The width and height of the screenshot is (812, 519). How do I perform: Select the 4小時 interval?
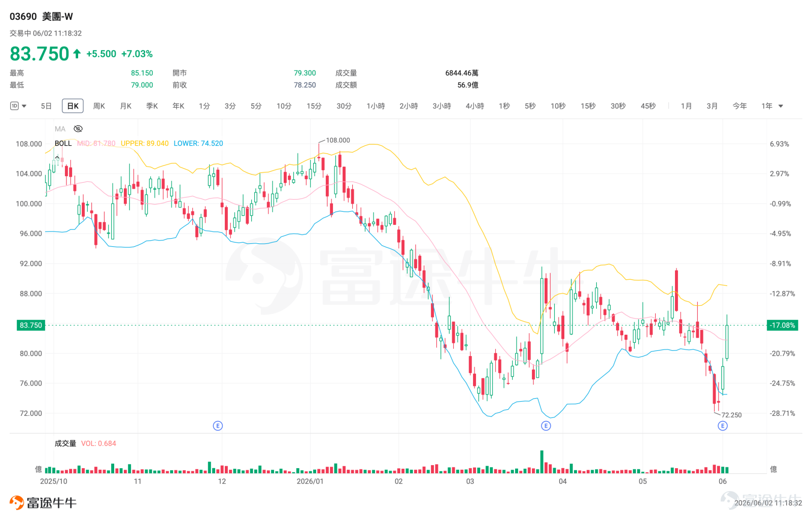pyautogui.click(x=475, y=106)
